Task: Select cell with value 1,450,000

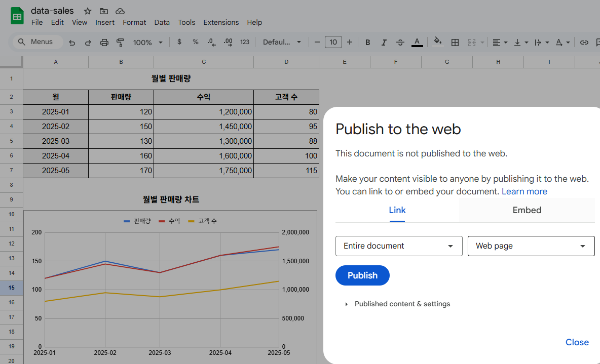Action: click(204, 126)
